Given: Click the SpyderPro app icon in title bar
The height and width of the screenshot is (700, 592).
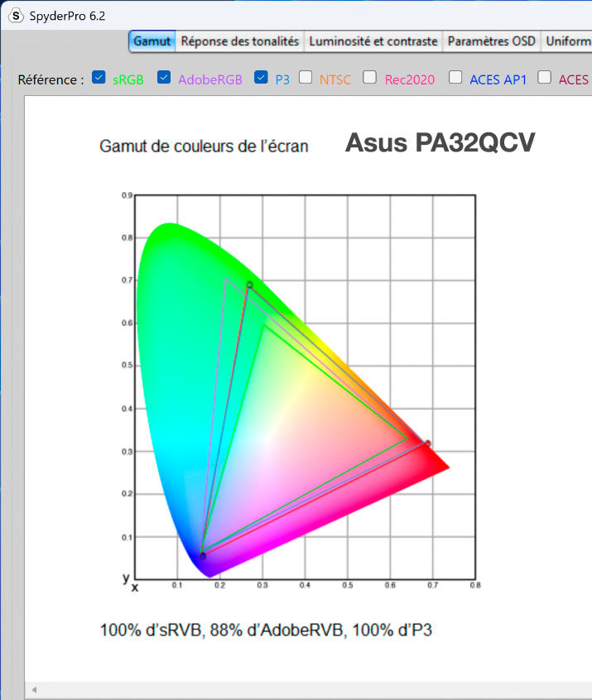Looking at the screenshot, I should 16,16.
